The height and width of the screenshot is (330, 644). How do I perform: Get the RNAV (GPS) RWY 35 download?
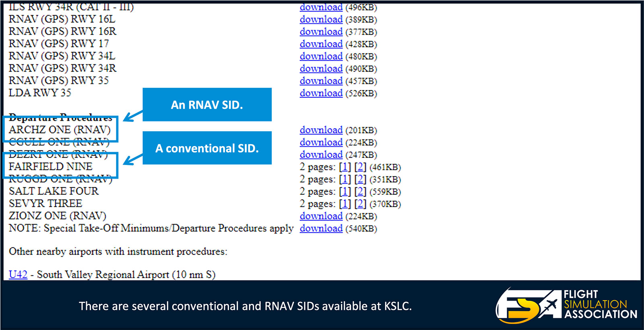pos(321,81)
